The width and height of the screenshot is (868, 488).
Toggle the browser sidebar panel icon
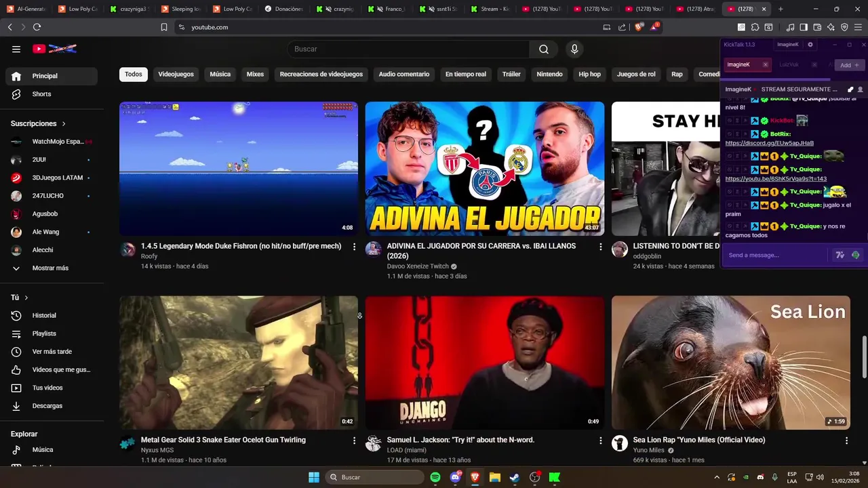point(804,27)
